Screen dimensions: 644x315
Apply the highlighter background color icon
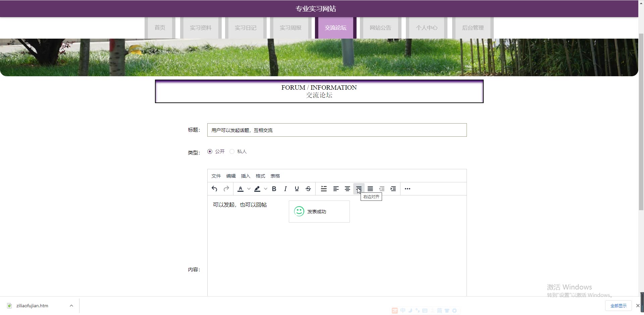pos(257,189)
